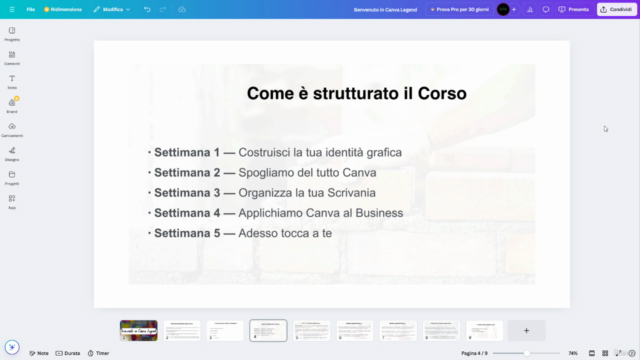
Task: Select page 5 thumbnail
Action: click(311, 331)
